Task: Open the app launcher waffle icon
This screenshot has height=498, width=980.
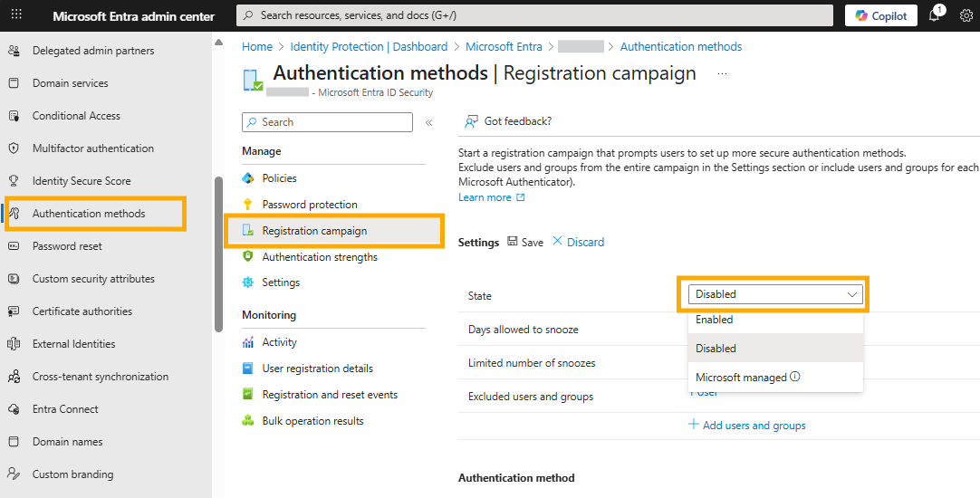Action: point(16,14)
